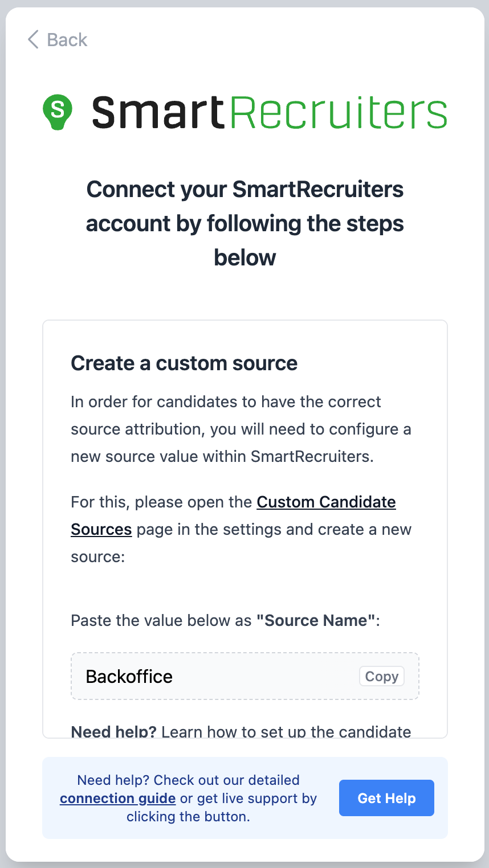489x868 pixels.
Task: Click the "For this, please open the" text
Action: [161, 502]
